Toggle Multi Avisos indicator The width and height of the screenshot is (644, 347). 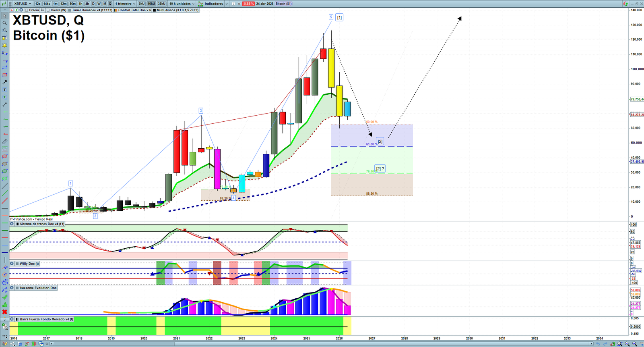pos(155,10)
